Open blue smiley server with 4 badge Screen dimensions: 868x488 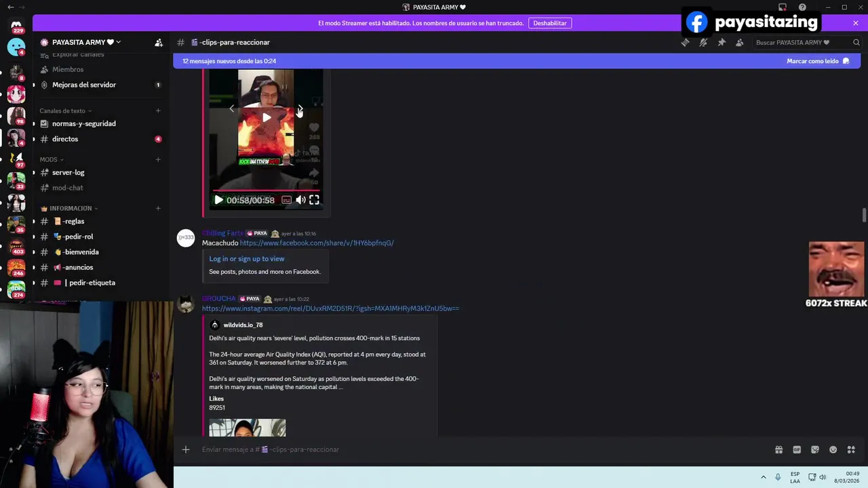pos(16,47)
